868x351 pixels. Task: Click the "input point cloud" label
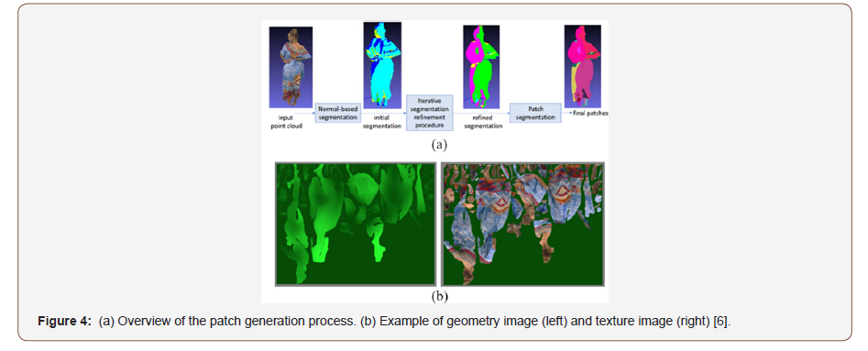tap(286, 123)
